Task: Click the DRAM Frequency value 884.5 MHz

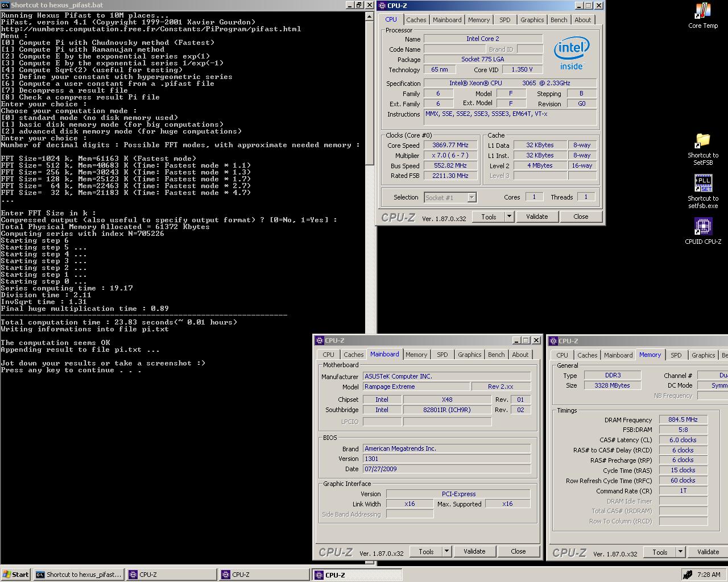Action: (x=683, y=420)
